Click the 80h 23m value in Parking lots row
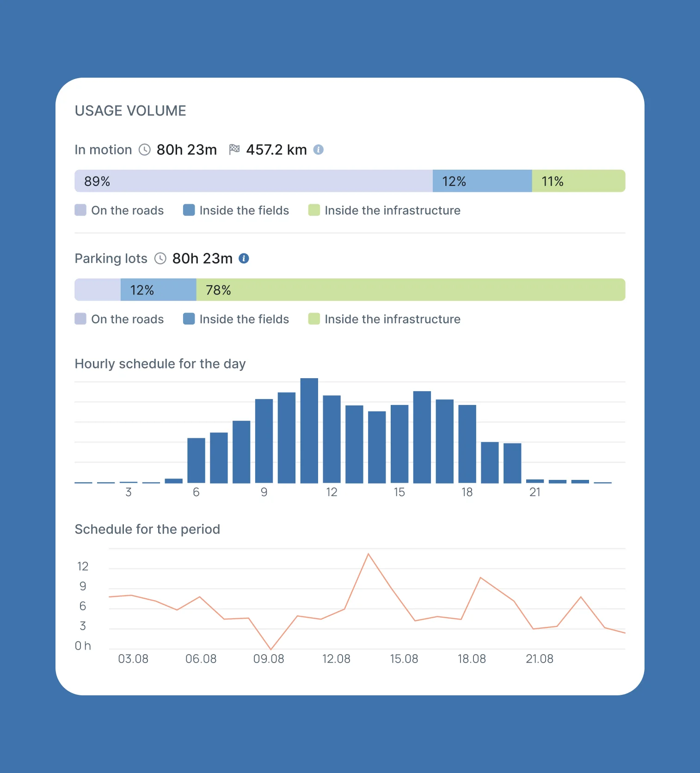The width and height of the screenshot is (700, 773). pyautogui.click(x=203, y=258)
